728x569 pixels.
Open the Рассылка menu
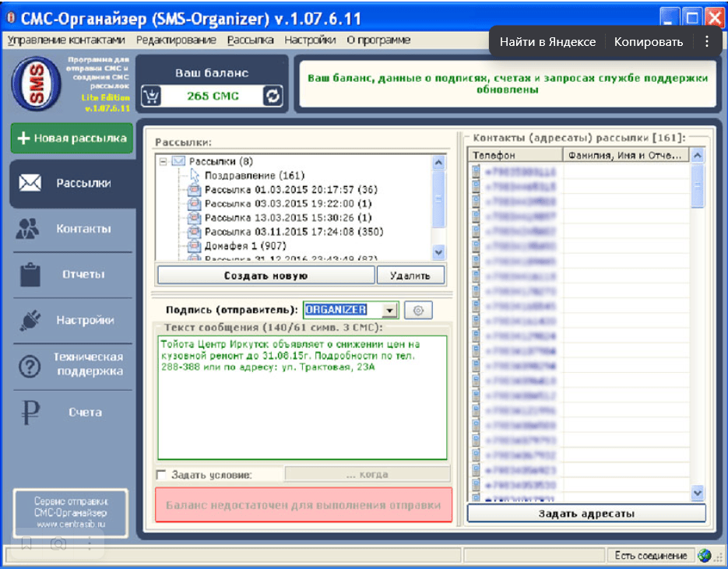pos(250,40)
